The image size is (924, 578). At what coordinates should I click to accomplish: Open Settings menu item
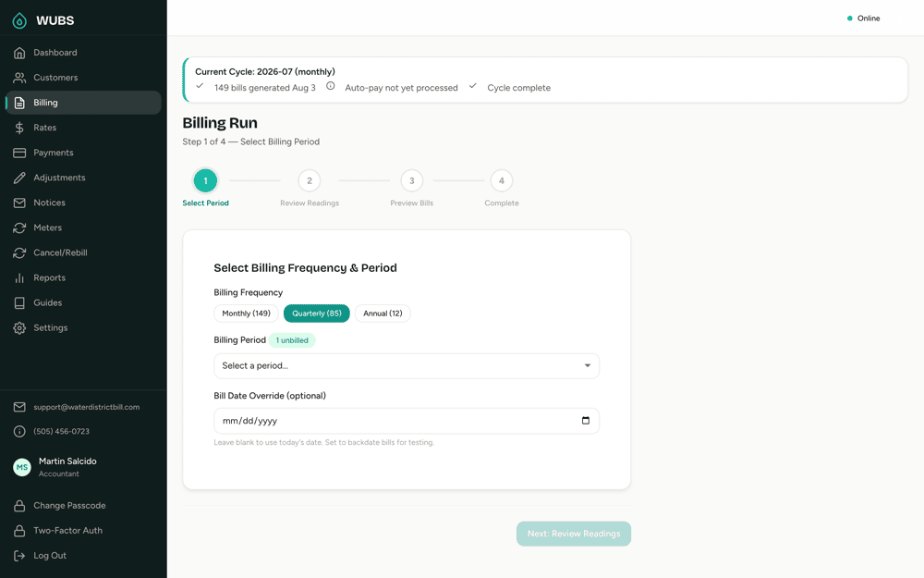[83, 328]
